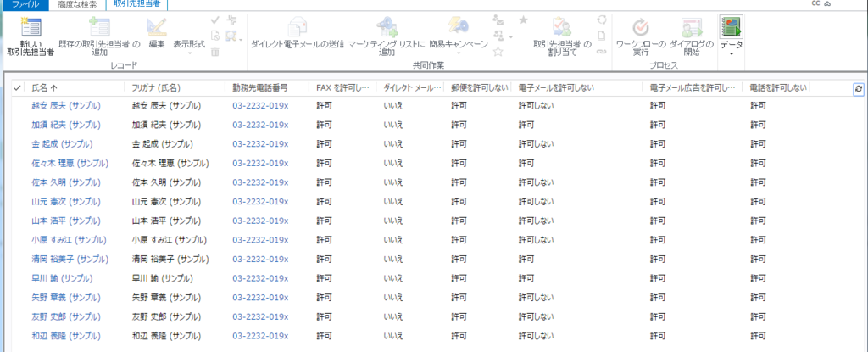Toggle select-all checkmark in grid header
Screen dimensions: 868x352
click(17, 87)
